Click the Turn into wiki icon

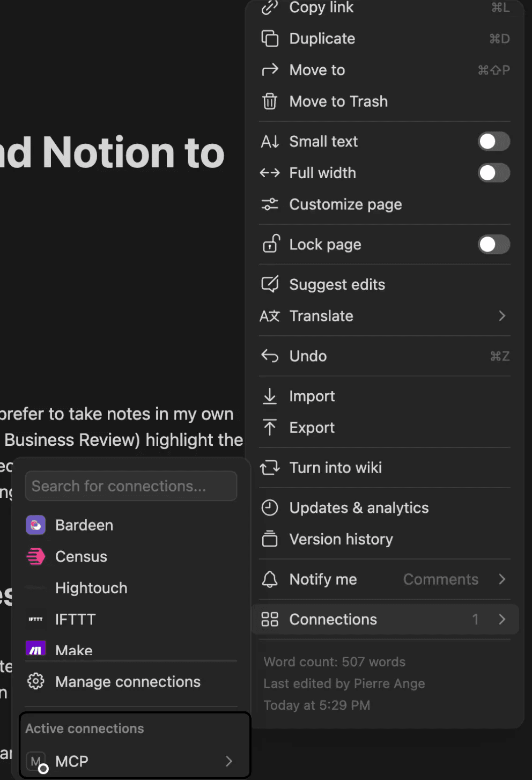(x=270, y=468)
